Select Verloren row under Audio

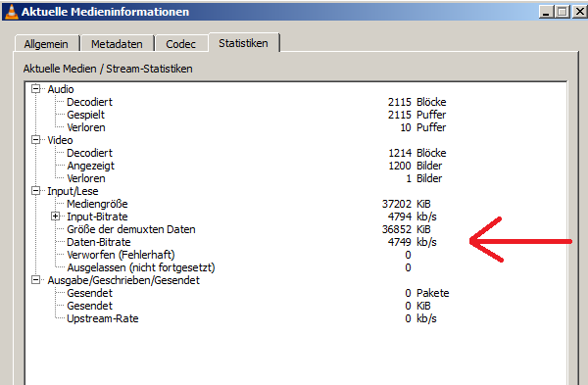(x=86, y=127)
